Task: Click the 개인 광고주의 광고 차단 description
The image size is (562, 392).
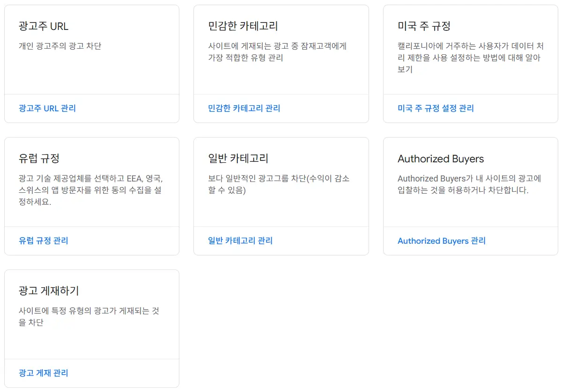Action: pos(60,46)
